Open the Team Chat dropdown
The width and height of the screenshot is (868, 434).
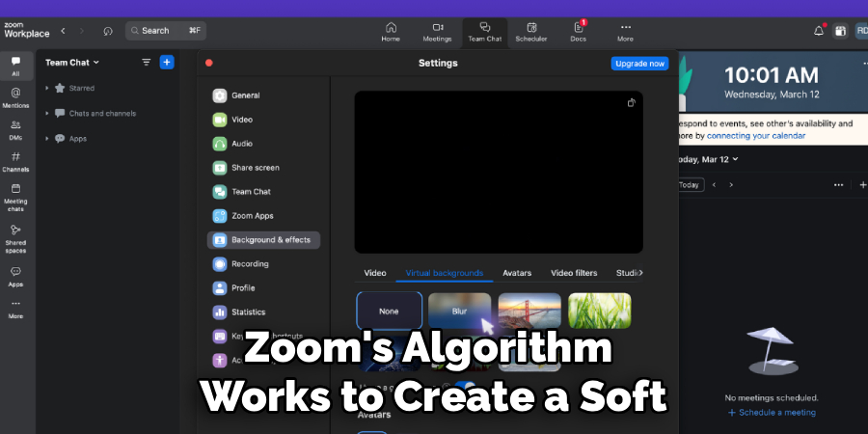coord(72,63)
